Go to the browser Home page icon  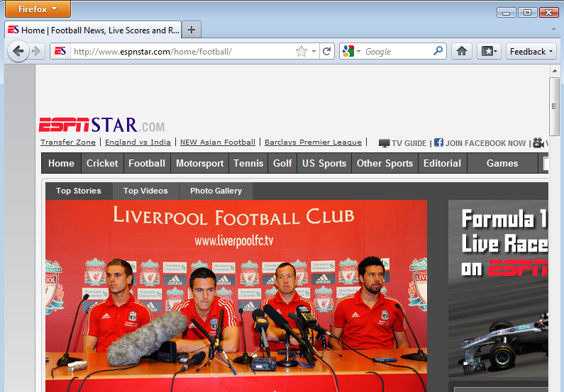coord(462,51)
